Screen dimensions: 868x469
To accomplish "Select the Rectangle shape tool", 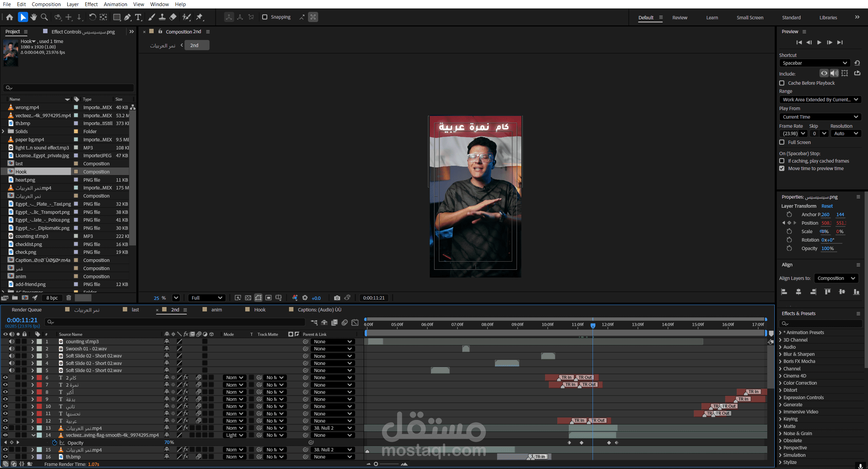I will tap(117, 17).
